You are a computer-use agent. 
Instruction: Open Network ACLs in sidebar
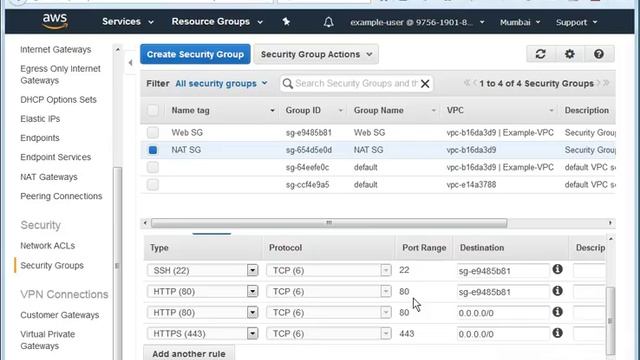point(47,246)
